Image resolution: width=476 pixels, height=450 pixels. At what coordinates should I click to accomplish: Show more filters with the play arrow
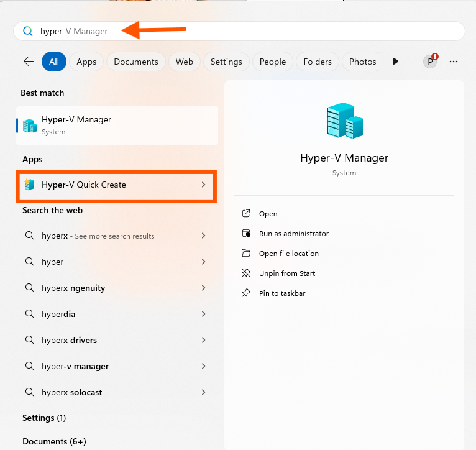[x=395, y=62]
